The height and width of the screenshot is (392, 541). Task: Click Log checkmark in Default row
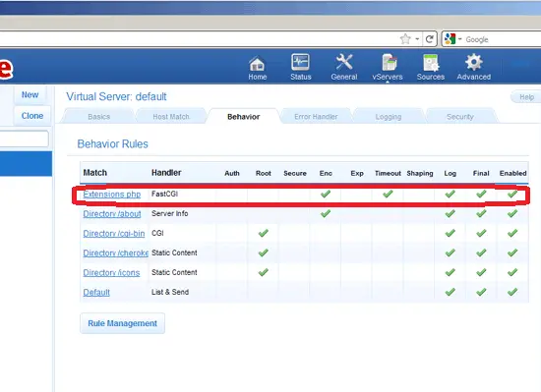point(450,292)
